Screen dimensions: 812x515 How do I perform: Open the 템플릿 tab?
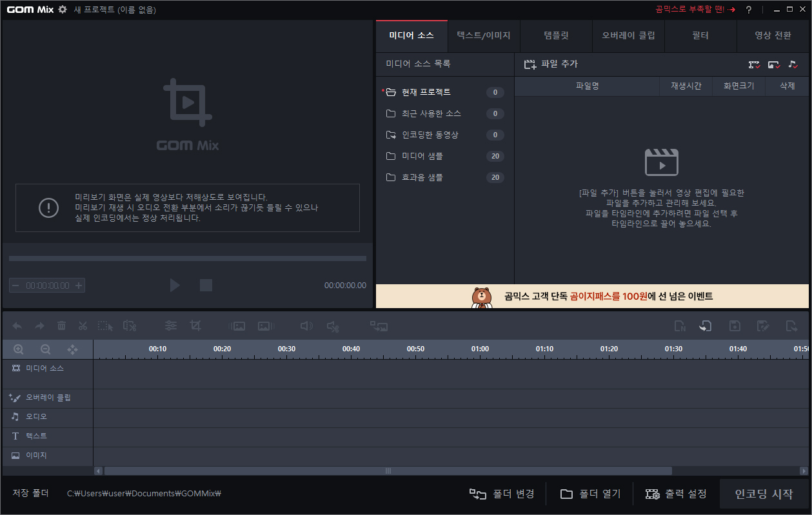[x=556, y=36]
